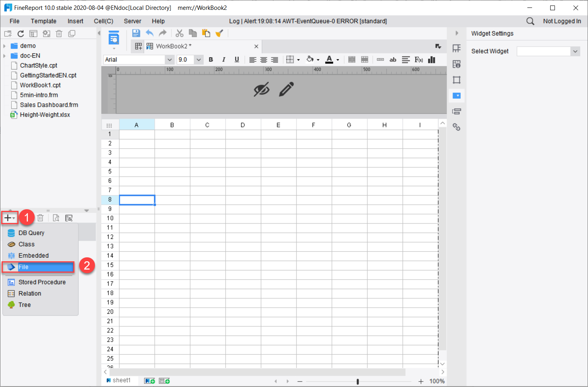Open cell element panel icon on right sidebar
Viewport: 588px width, 387px height.
tap(456, 48)
